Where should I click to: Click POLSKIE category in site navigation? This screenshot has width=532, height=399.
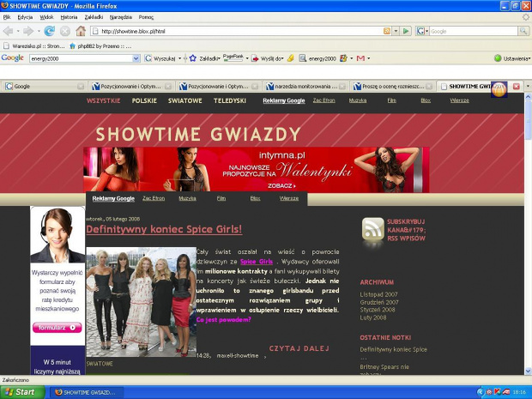click(144, 100)
